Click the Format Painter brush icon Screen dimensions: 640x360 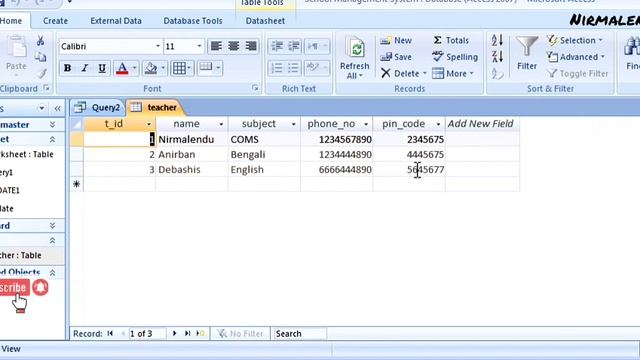pyautogui.click(x=41, y=73)
